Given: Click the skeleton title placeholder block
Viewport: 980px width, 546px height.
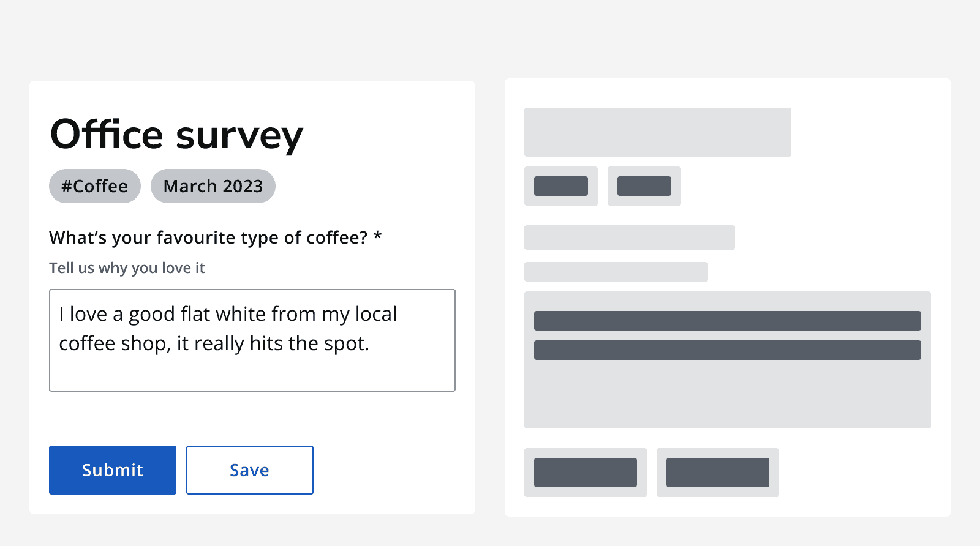Looking at the screenshot, I should pyautogui.click(x=658, y=132).
